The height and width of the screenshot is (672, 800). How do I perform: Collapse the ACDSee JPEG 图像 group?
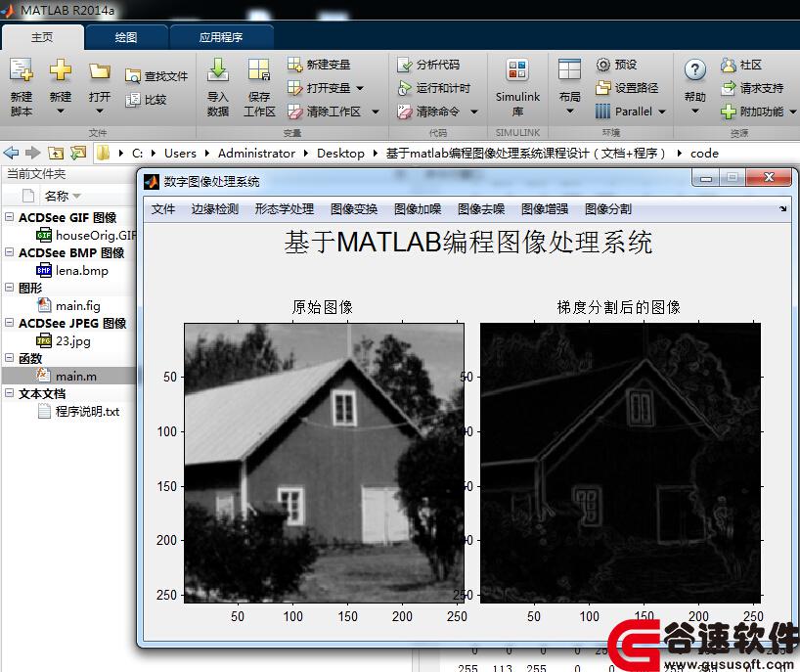9,322
